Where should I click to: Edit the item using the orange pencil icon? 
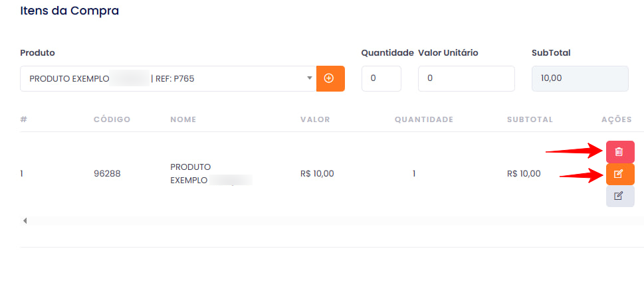coord(620,174)
